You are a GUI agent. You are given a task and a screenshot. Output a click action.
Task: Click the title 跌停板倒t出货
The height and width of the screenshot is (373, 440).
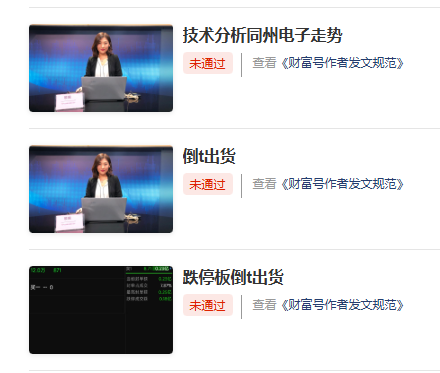pos(233,277)
